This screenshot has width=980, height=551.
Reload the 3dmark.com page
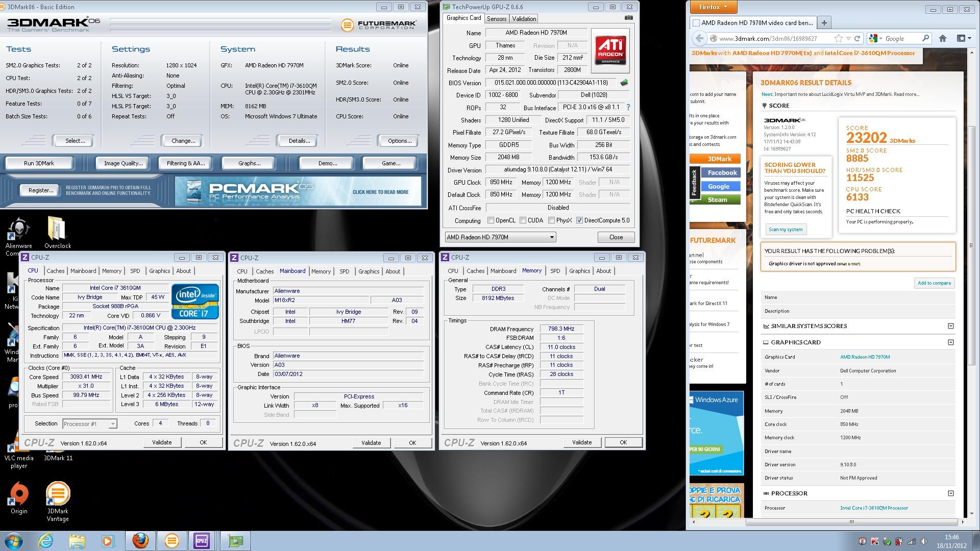tap(857, 38)
